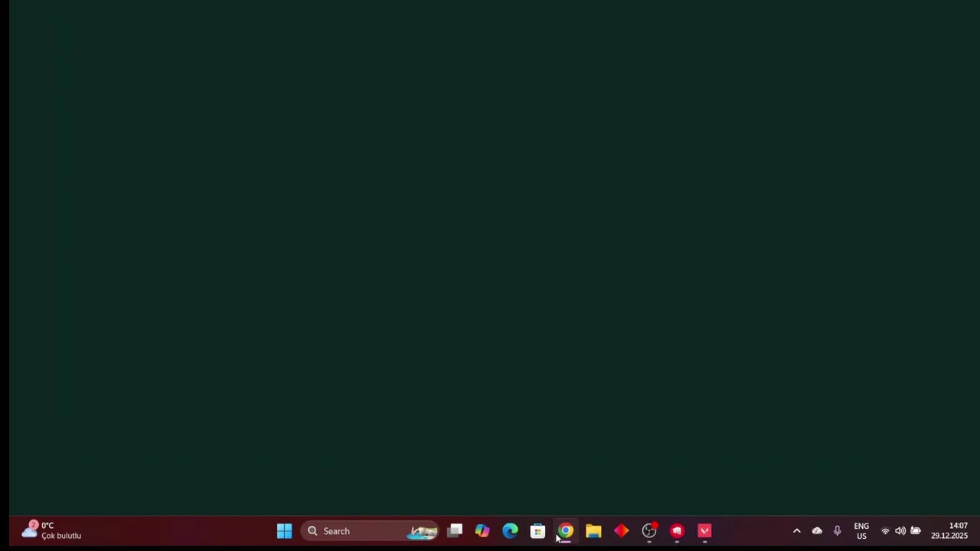
Task: Open the Valorant app on the taskbar
Action: [x=704, y=531]
